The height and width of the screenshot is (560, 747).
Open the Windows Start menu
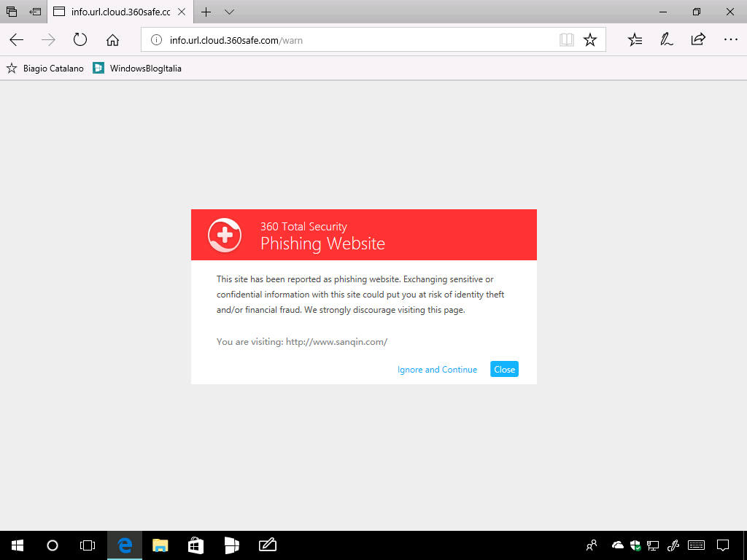pyautogui.click(x=18, y=545)
